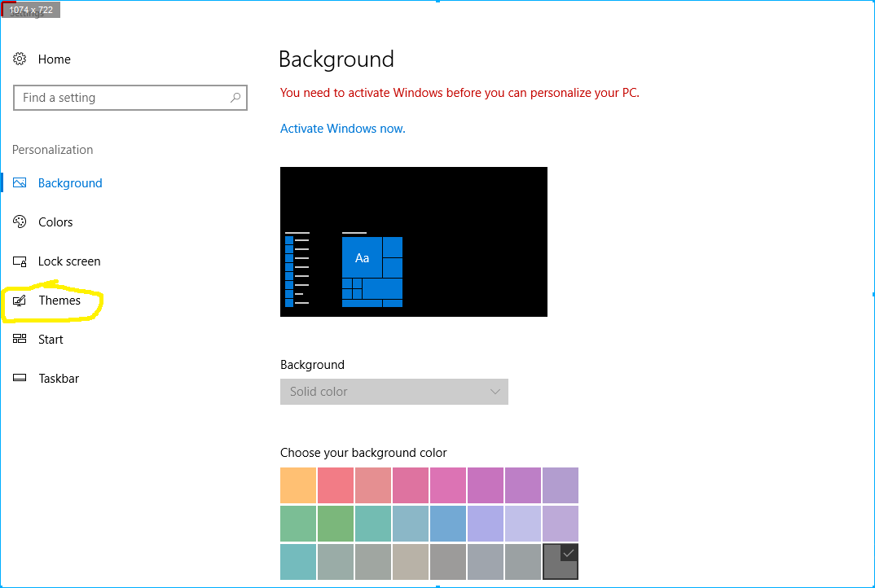The height and width of the screenshot is (588, 875).
Task: Click the search magnifier icon
Action: click(x=235, y=98)
